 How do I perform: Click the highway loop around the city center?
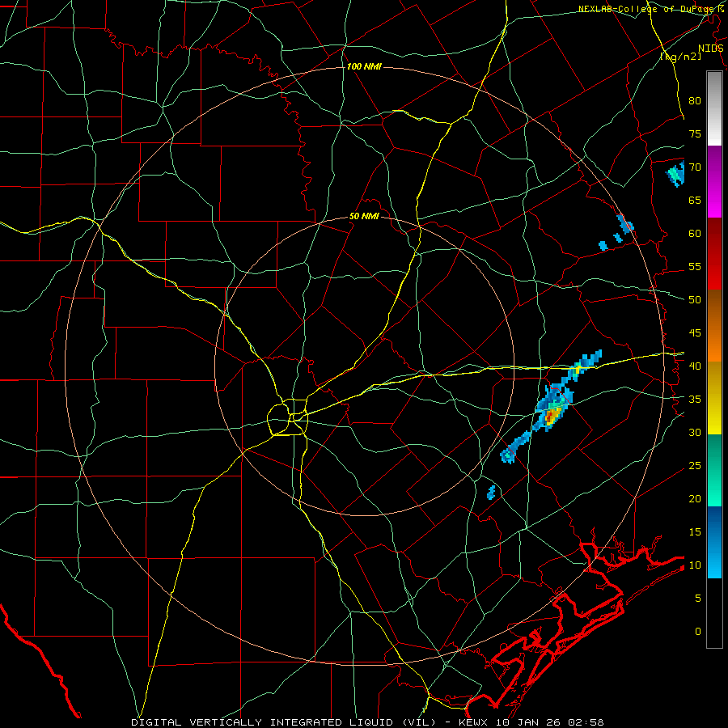[287, 417]
